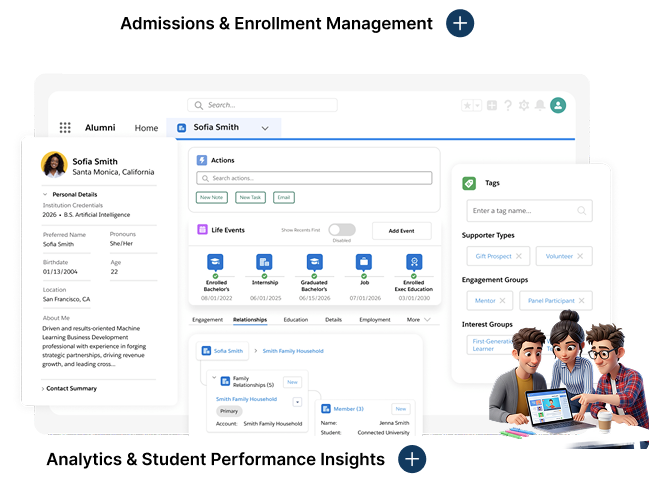This screenshot has width=650, height=483.
Task: Open the favorites star icon
Action: pos(467,105)
